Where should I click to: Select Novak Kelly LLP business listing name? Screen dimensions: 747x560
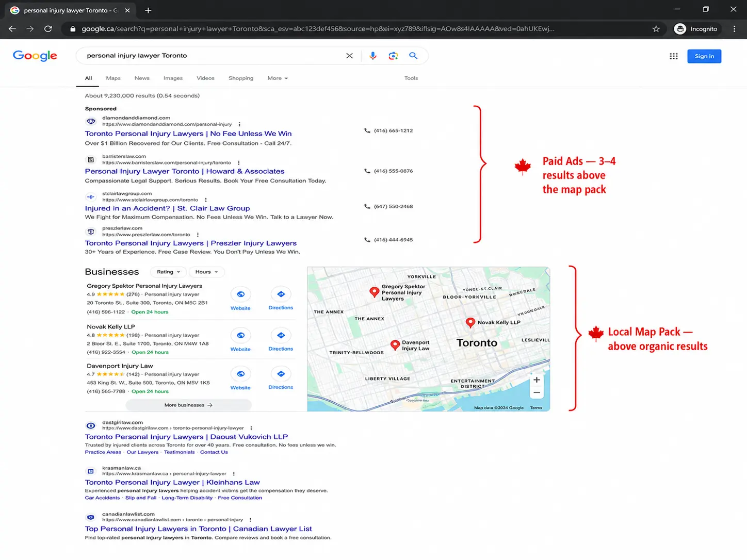coord(111,327)
